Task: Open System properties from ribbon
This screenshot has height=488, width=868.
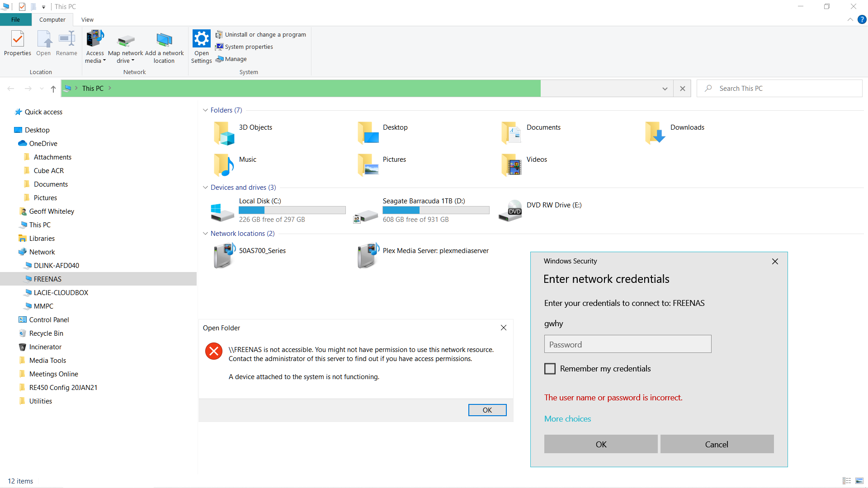Action: (244, 47)
